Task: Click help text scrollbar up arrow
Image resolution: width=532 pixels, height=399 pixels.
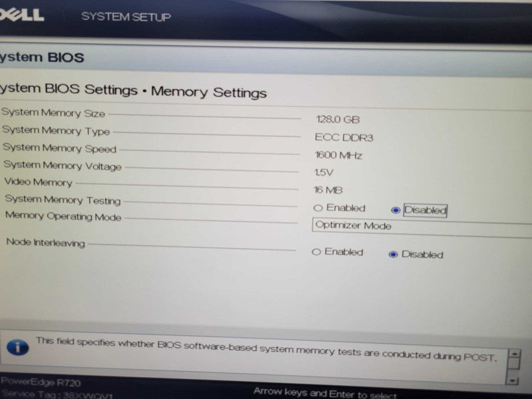Action: coord(514,354)
